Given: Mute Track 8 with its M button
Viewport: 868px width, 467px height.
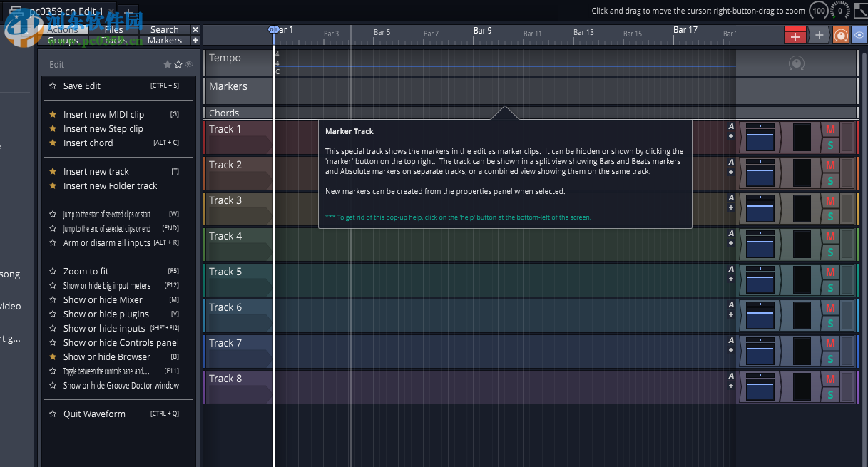Looking at the screenshot, I should pos(829,379).
